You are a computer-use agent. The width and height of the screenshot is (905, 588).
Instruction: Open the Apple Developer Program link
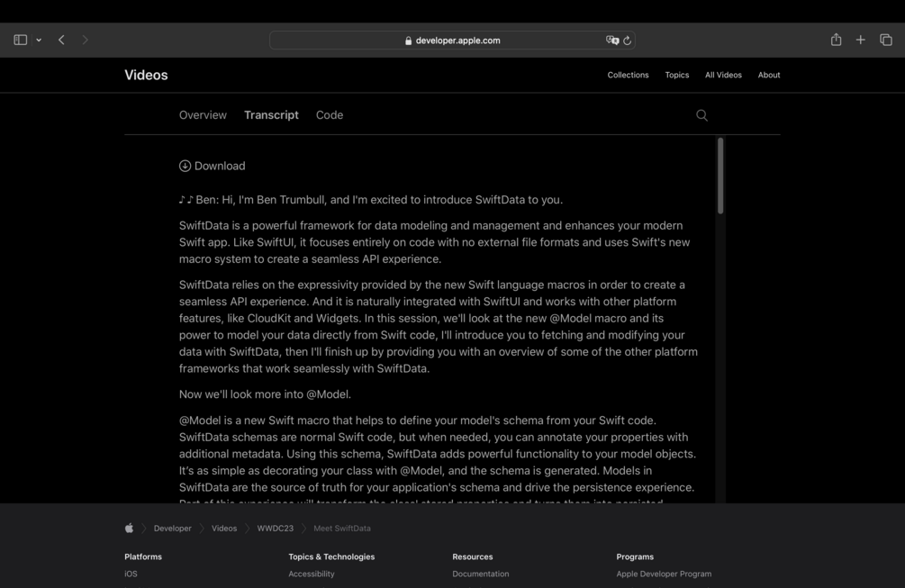(x=664, y=574)
